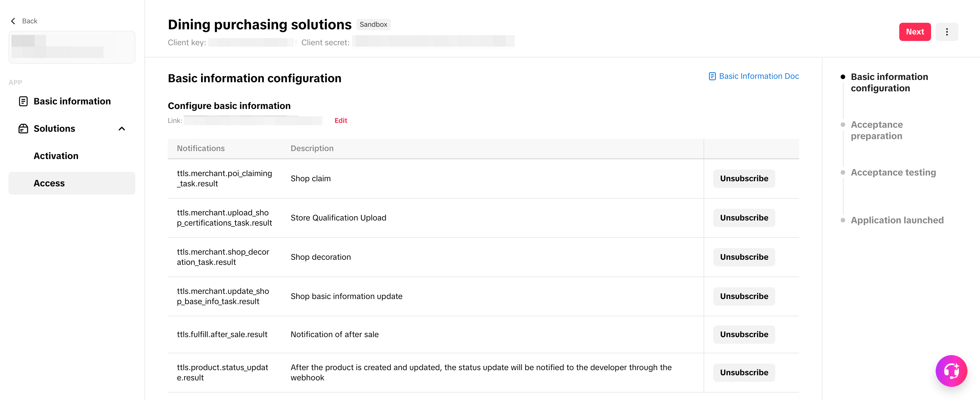Click the Basic information document icon

click(23, 101)
